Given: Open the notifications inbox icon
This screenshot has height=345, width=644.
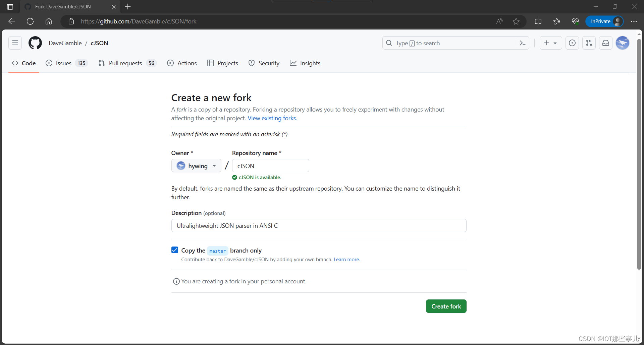Looking at the screenshot, I should [x=606, y=43].
